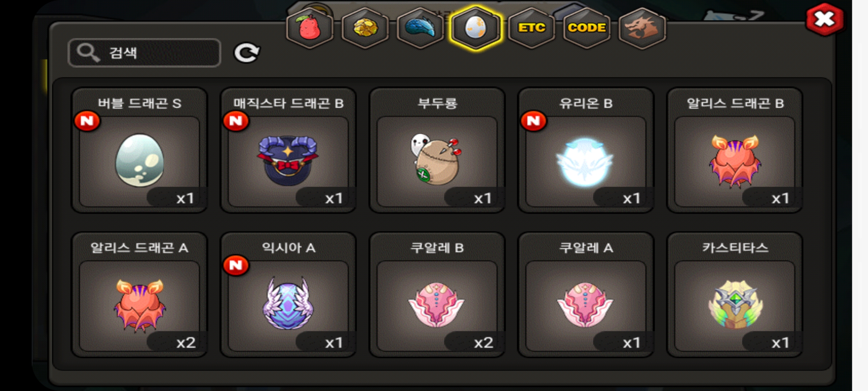Screen dimensions: 868x391
Task: Select the 버블 드래곤 S egg
Action: pyautogui.click(x=140, y=150)
